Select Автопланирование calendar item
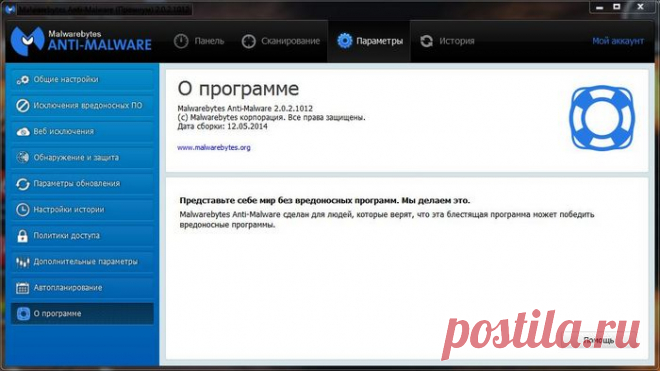 click(82, 288)
